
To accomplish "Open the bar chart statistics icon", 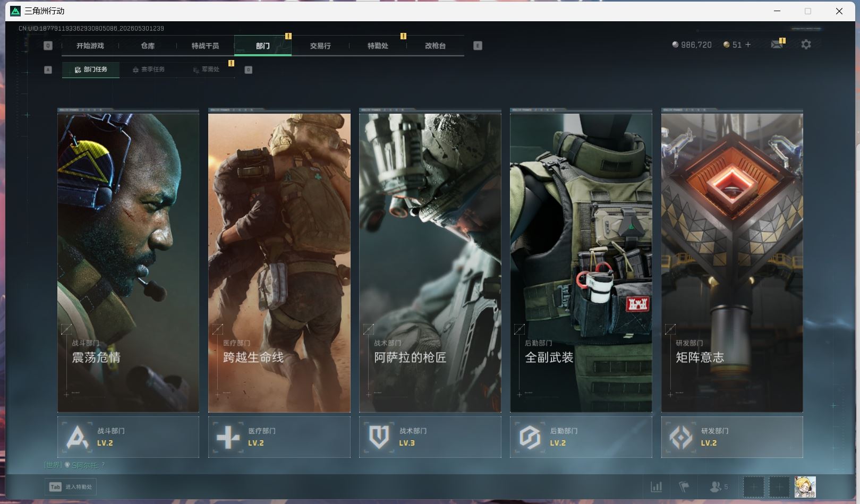I will (657, 486).
